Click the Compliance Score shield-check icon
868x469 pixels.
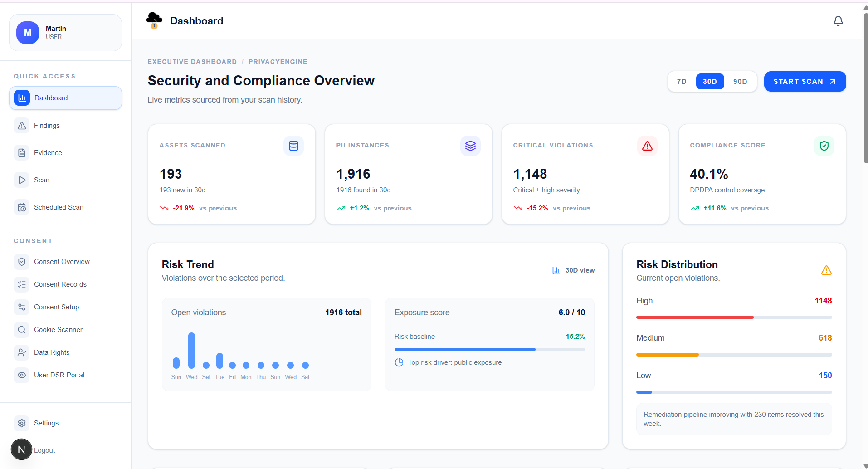coord(824,146)
